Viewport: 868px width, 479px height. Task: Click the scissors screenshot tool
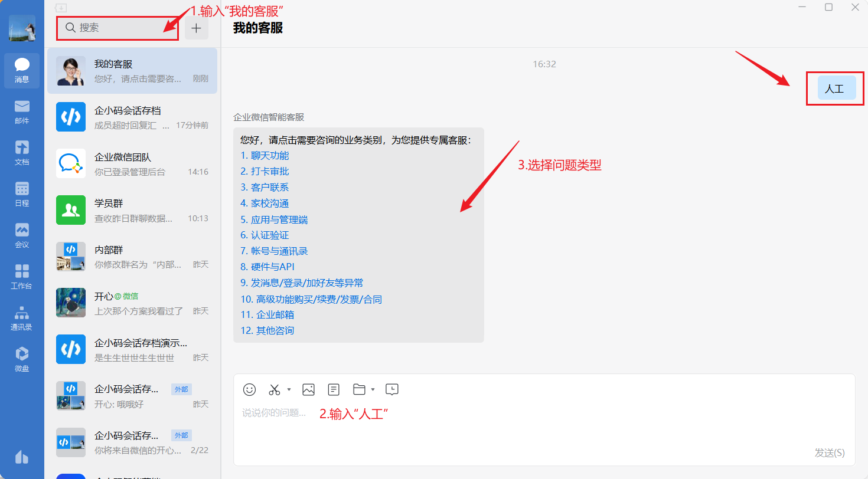275,389
